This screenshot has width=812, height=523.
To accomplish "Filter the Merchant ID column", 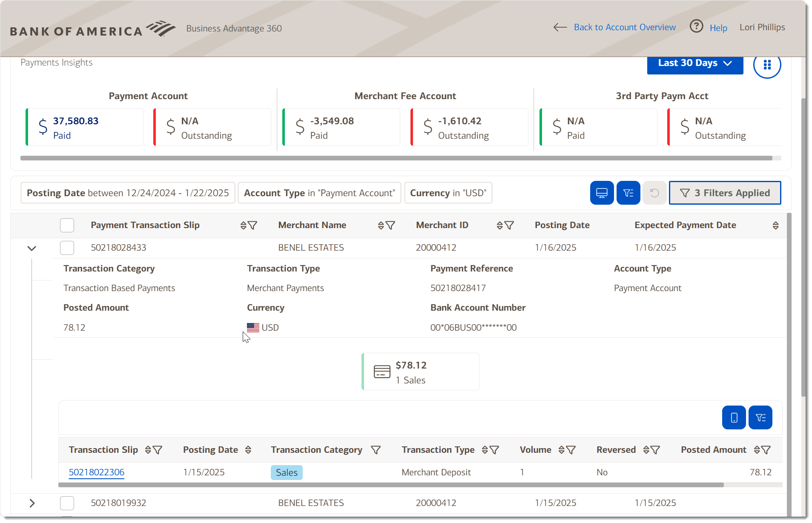I will click(x=509, y=225).
